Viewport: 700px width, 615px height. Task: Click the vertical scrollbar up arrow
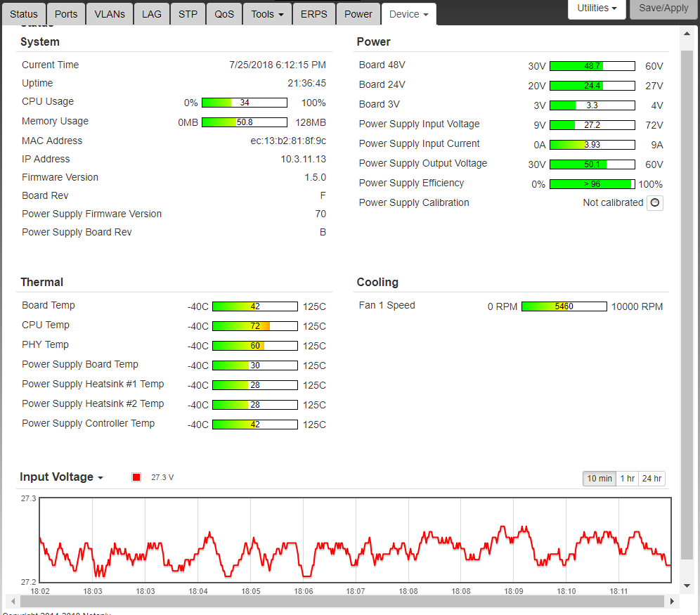coord(687,33)
